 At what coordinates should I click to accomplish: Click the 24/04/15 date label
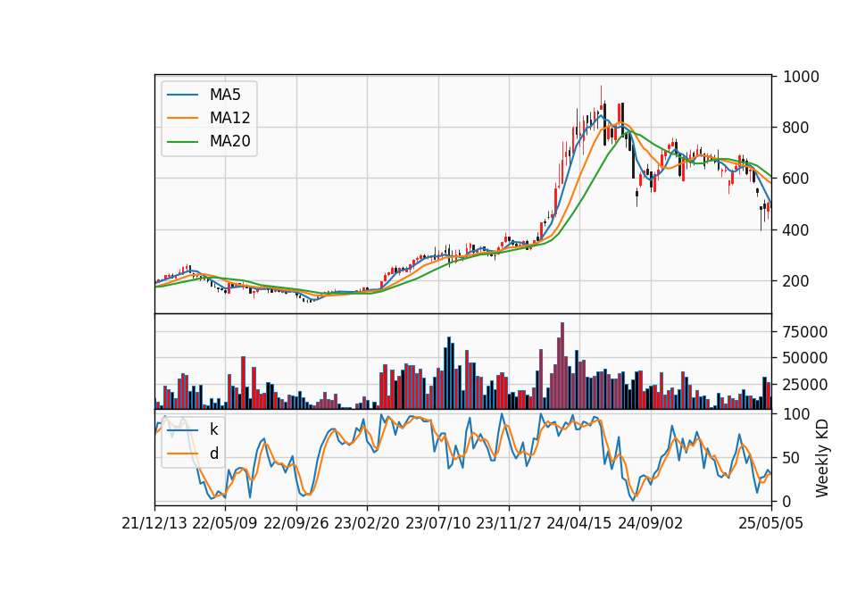click(579, 523)
